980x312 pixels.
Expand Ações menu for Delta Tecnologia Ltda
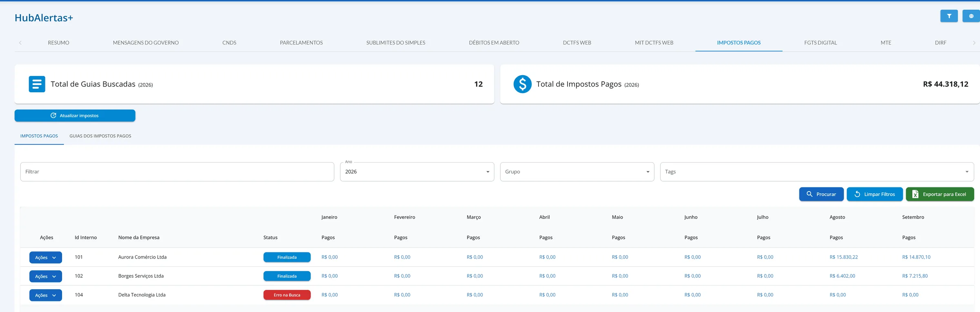click(46, 295)
